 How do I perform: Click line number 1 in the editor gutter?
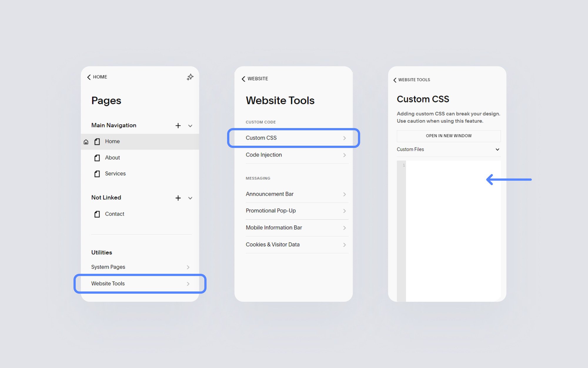click(404, 165)
